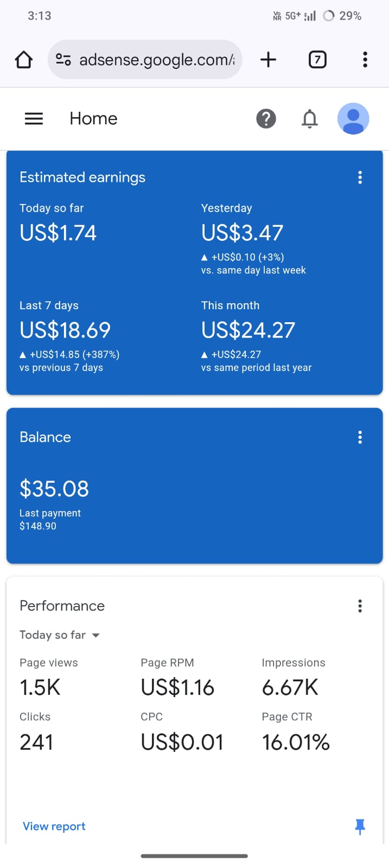Tap the account profile avatar
The height and width of the screenshot is (868, 389).
point(353,118)
